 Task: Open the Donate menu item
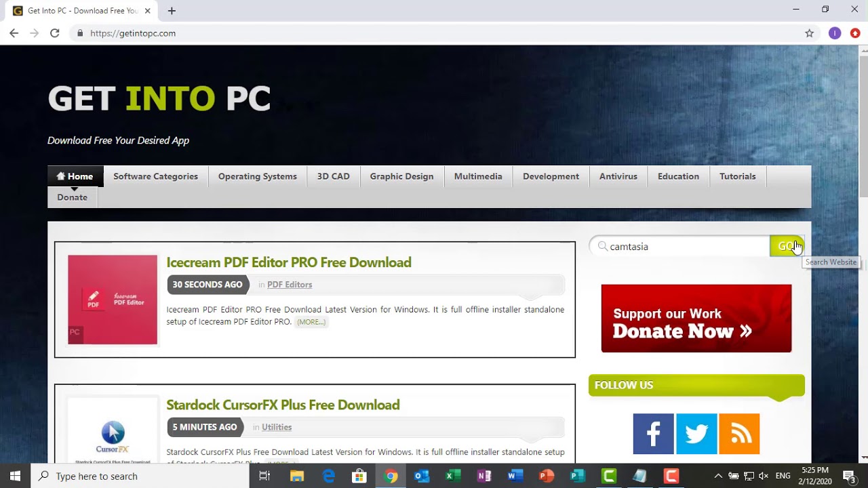[73, 197]
